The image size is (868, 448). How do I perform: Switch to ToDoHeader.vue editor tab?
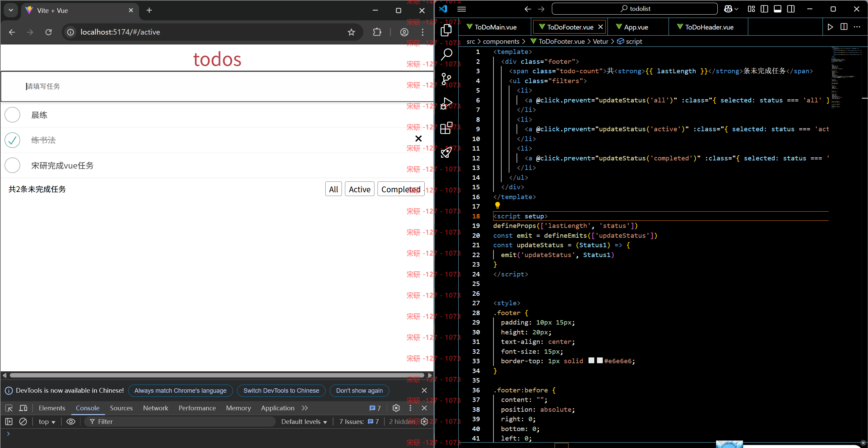[709, 27]
